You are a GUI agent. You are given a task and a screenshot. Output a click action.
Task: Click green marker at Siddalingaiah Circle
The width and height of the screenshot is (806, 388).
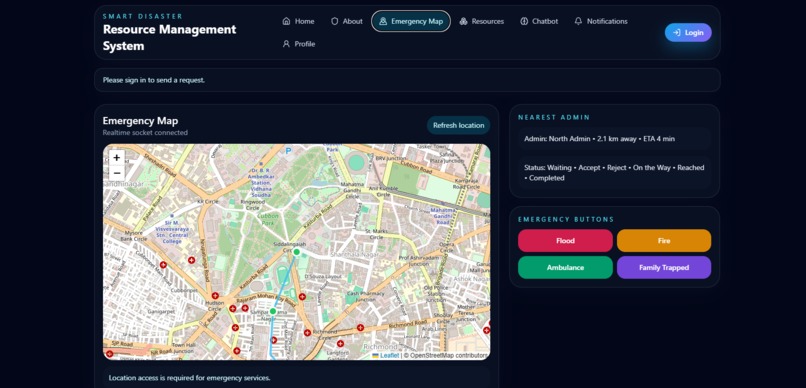click(x=297, y=252)
